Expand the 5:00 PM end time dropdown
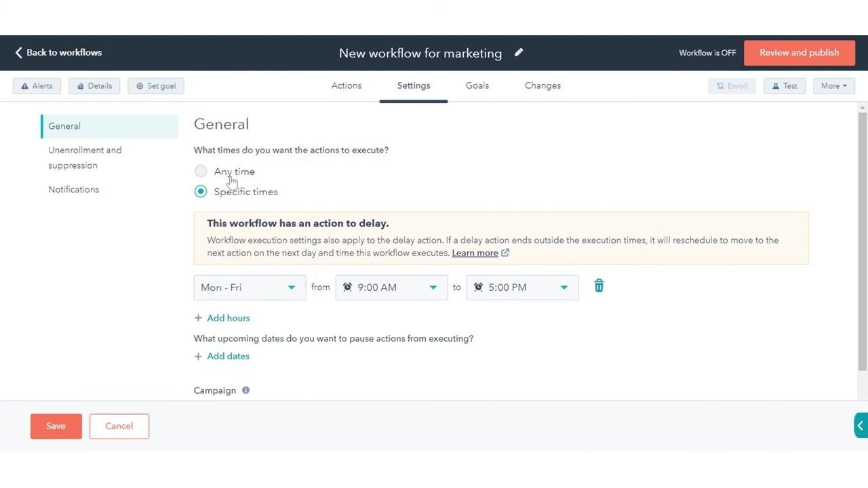868x488 pixels. (x=522, y=287)
